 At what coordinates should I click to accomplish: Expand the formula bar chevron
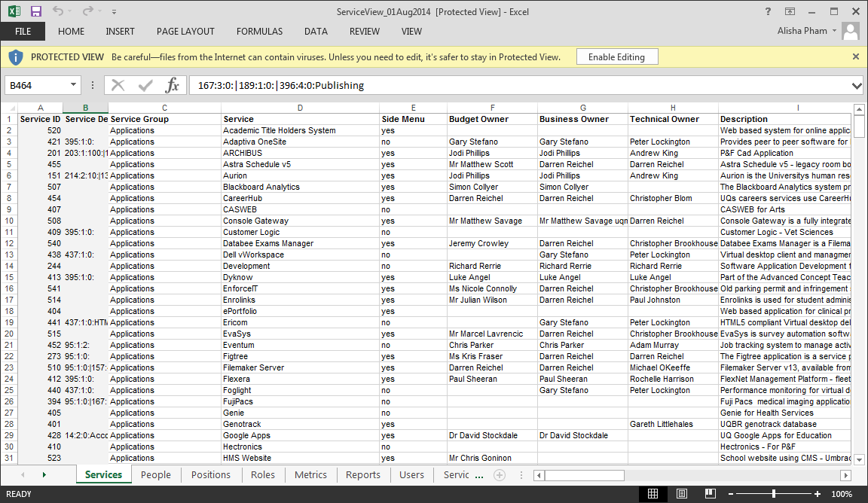pyautogui.click(x=857, y=86)
